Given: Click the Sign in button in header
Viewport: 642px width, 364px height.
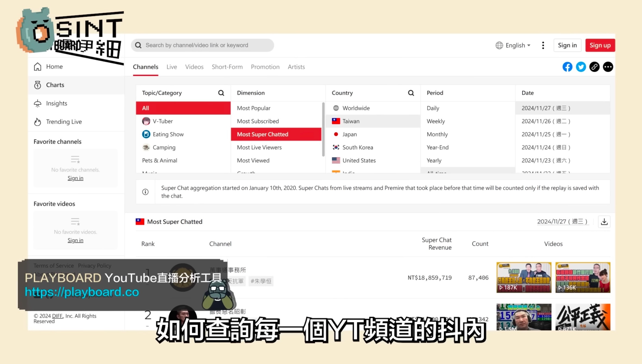Looking at the screenshot, I should click(567, 45).
